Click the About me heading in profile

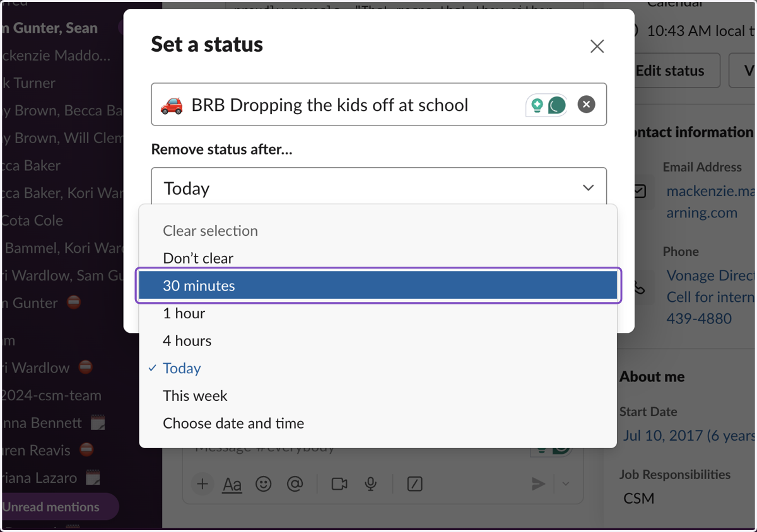coord(652,377)
